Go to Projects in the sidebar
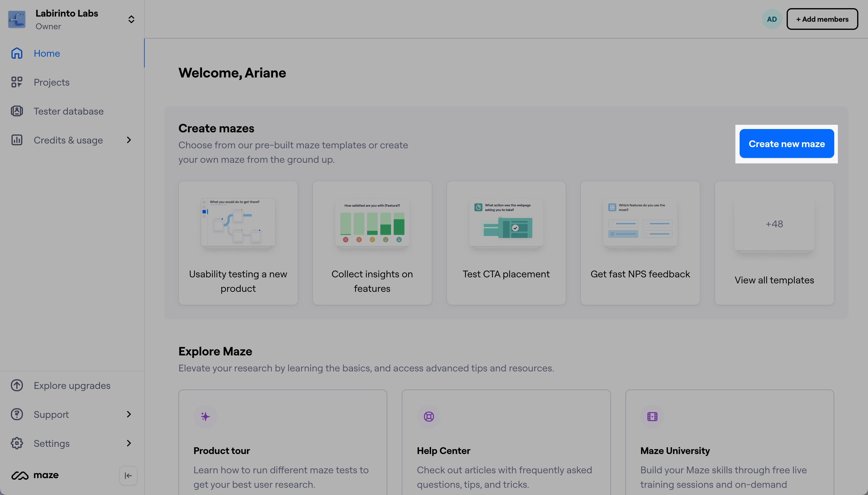 pos(51,82)
